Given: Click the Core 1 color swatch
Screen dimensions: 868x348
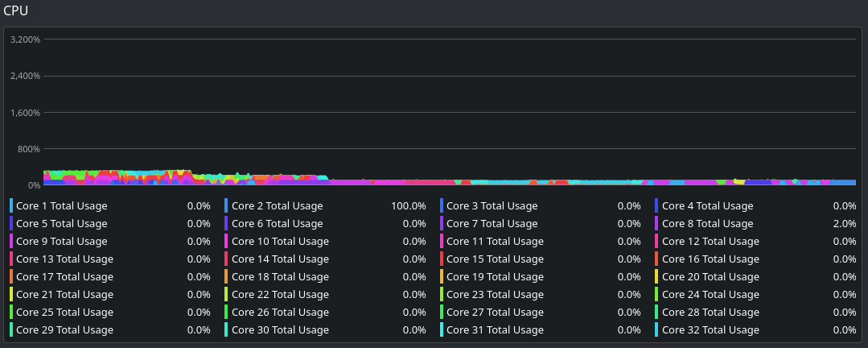Looking at the screenshot, I should (11, 205).
